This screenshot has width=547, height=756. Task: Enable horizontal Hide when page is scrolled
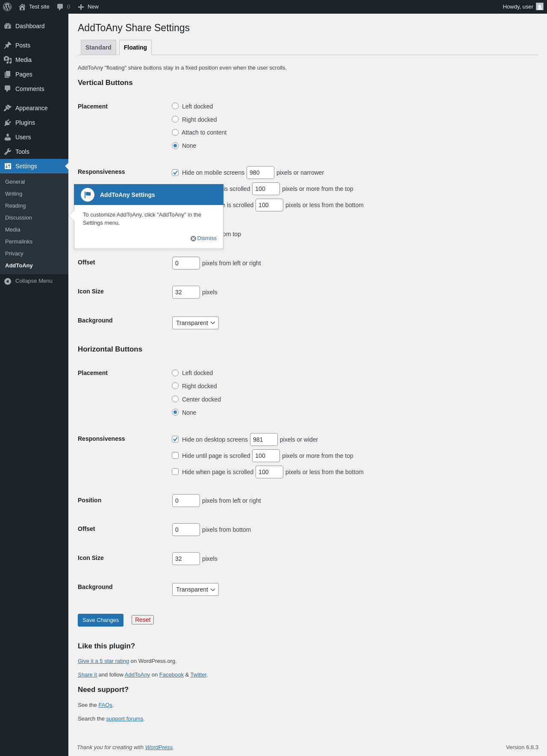point(175,472)
